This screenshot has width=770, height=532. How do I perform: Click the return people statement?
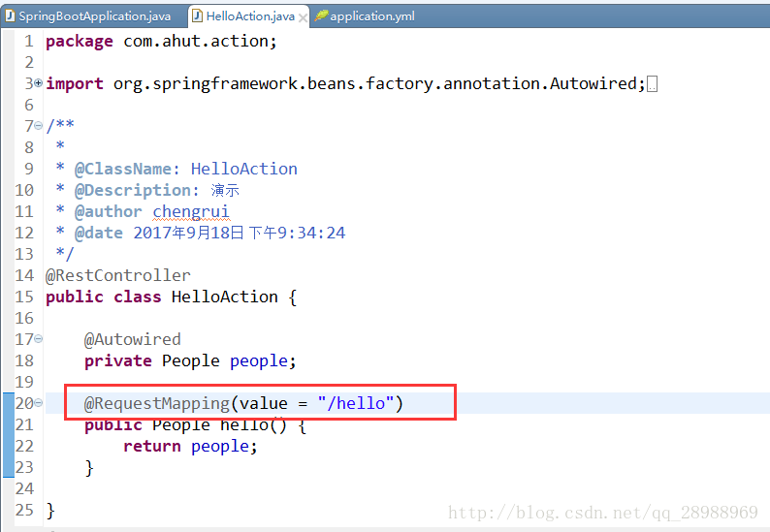coord(190,446)
